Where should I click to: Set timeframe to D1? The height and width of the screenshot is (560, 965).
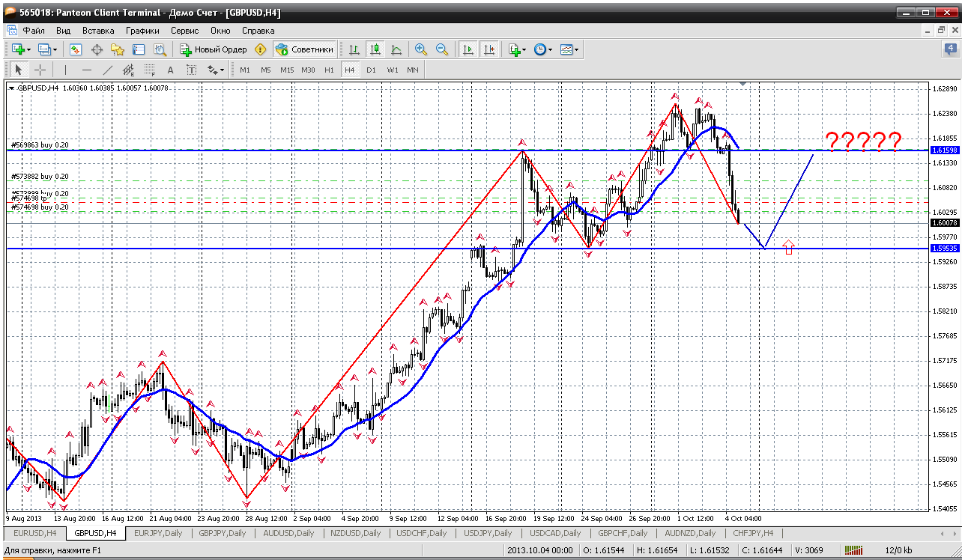coord(371,70)
